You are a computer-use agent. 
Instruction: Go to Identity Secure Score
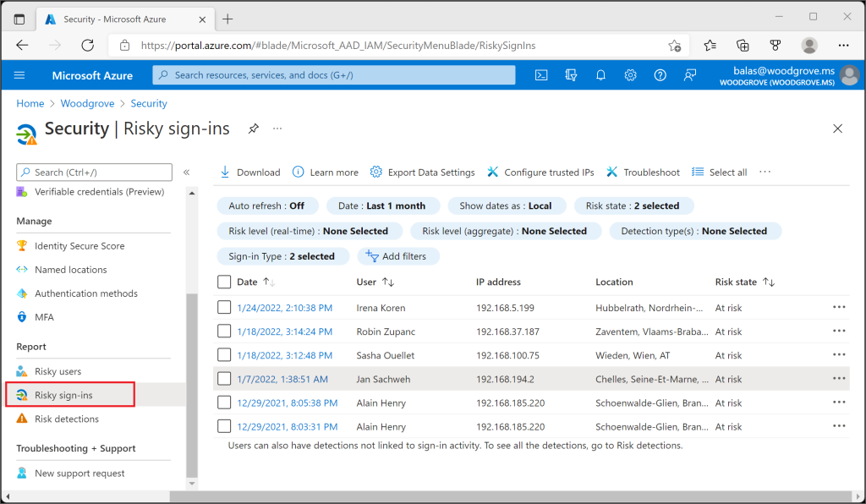(x=79, y=246)
